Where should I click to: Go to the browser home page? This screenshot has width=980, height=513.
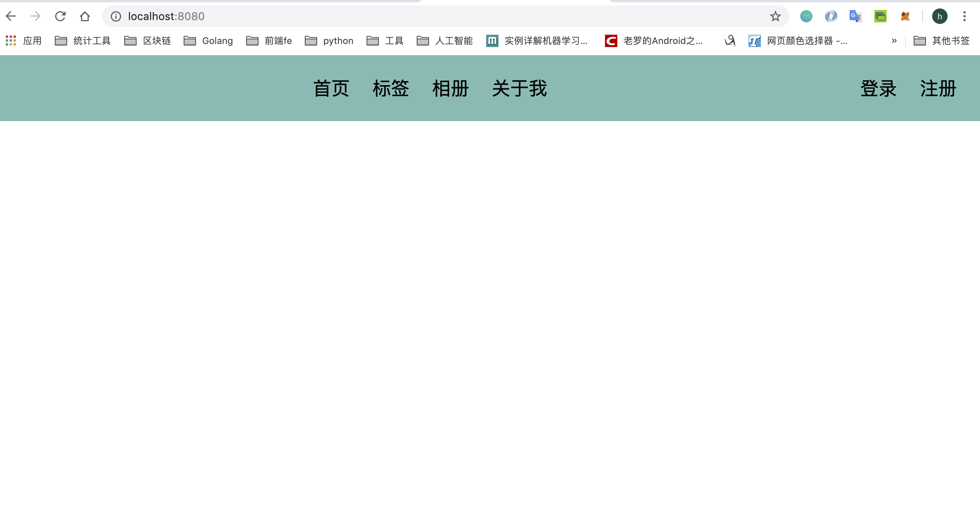click(x=85, y=16)
